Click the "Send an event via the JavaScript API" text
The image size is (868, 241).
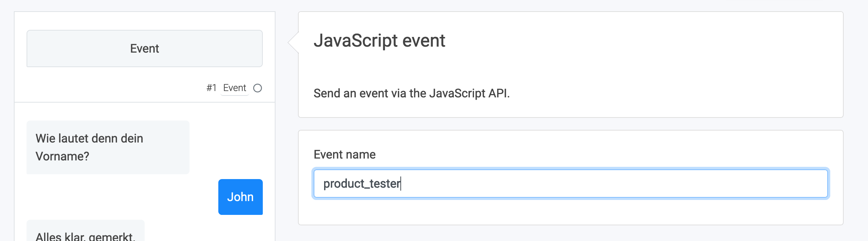(x=411, y=93)
